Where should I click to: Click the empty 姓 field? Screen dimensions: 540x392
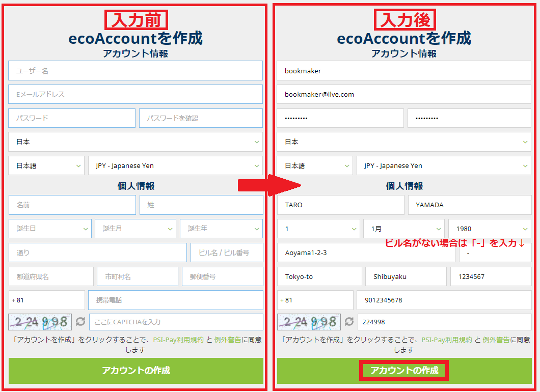(x=201, y=205)
